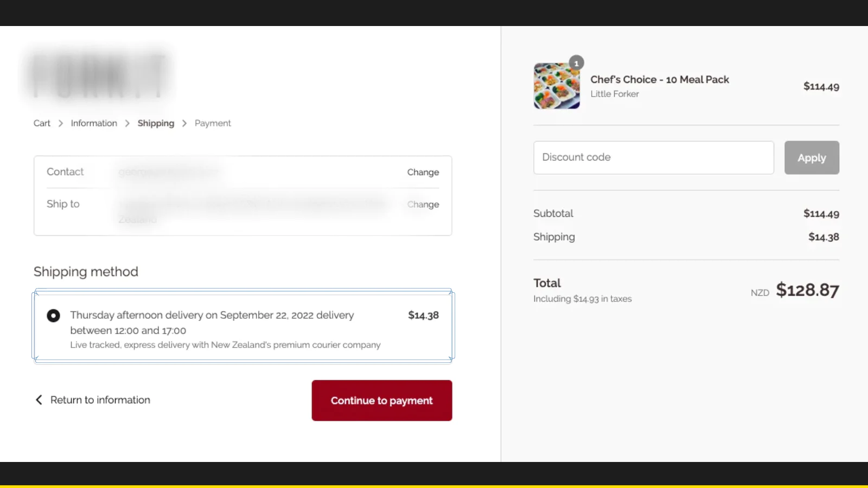This screenshot has width=868, height=488.
Task: Click the chevron after Information breadcrumb
Action: (x=127, y=124)
